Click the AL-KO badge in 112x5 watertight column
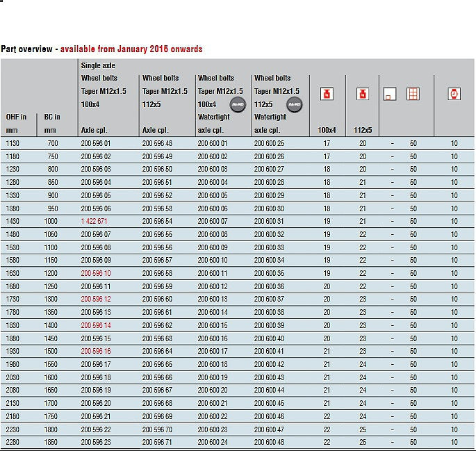Viewport: 476px width, 451px height. tap(295, 104)
